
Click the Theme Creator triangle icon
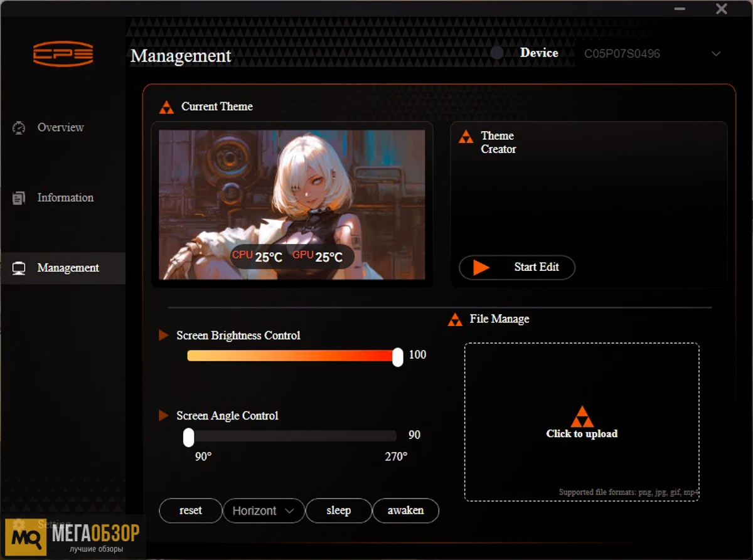pyautogui.click(x=466, y=137)
